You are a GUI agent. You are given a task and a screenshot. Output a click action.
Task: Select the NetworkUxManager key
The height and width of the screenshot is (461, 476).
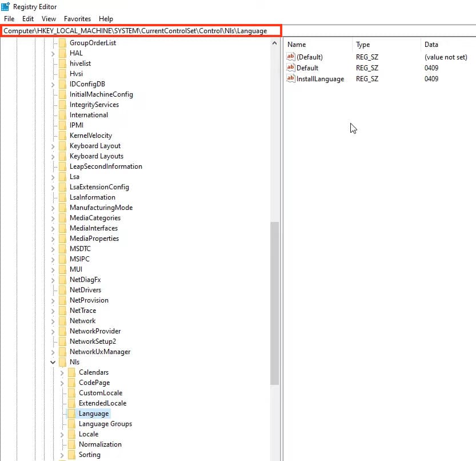click(x=100, y=352)
